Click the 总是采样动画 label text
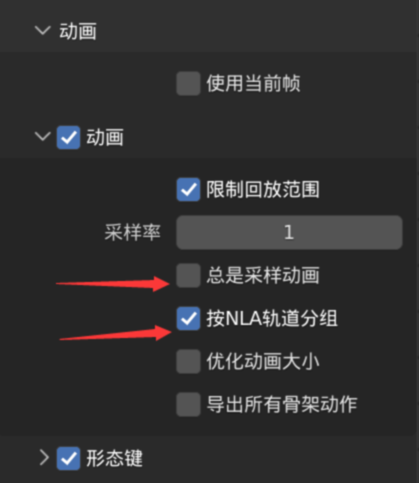The image size is (419, 483). point(263,275)
